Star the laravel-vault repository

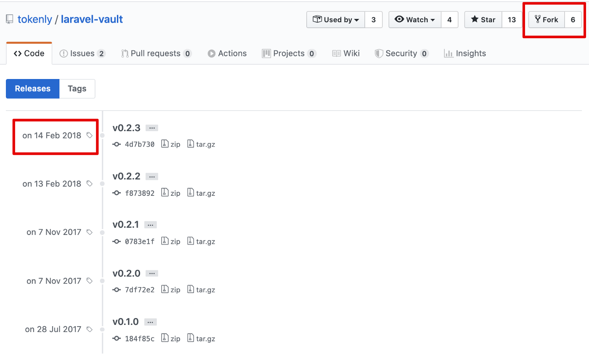[x=483, y=20]
